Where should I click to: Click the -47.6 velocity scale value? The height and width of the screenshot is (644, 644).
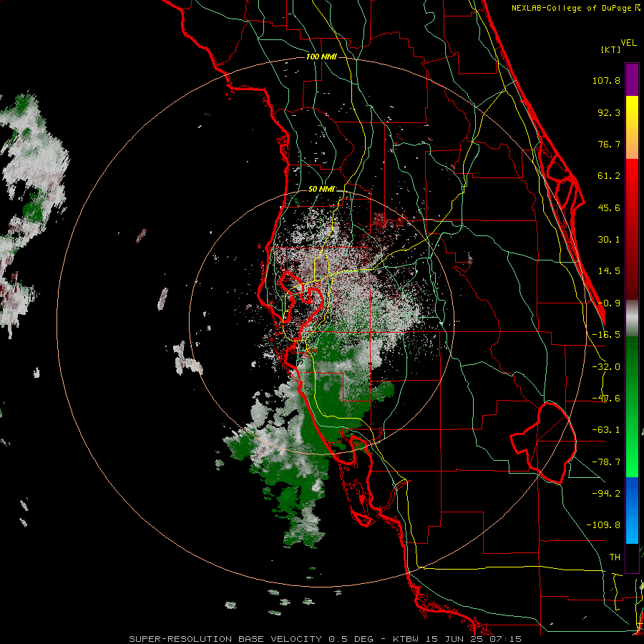[606, 399]
